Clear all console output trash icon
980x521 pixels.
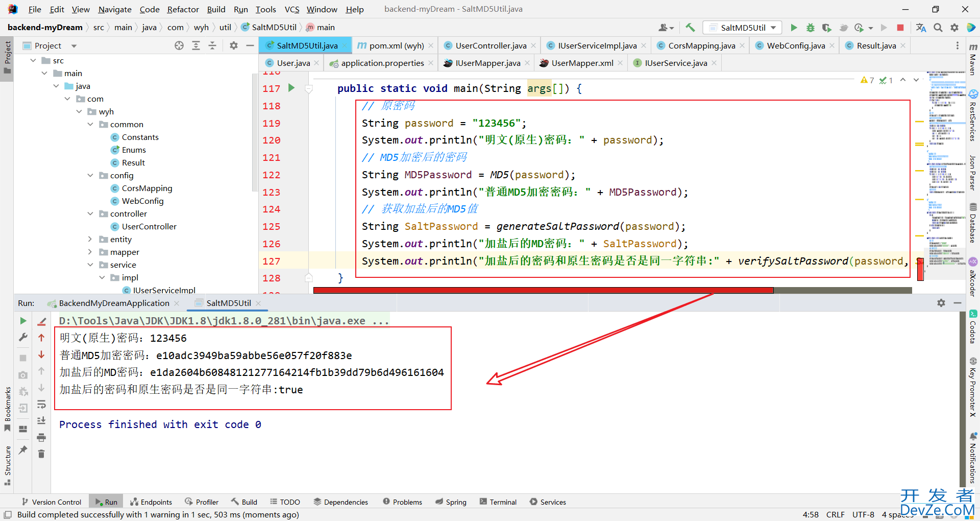point(42,454)
